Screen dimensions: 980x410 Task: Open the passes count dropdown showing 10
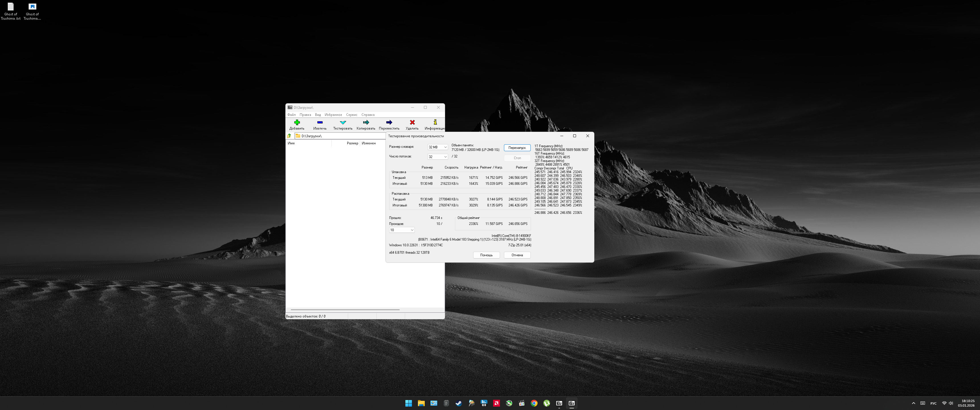click(401, 230)
